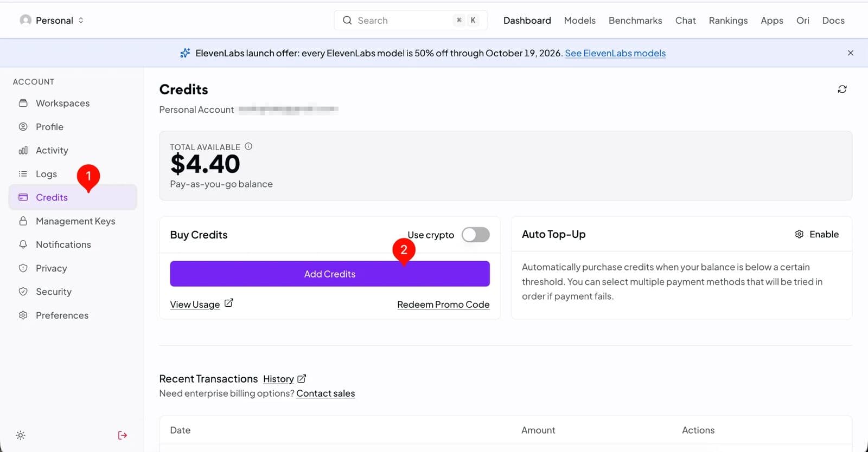This screenshot has height=452, width=868.
Task: Open the Models tab in top navigation
Action: (x=579, y=21)
